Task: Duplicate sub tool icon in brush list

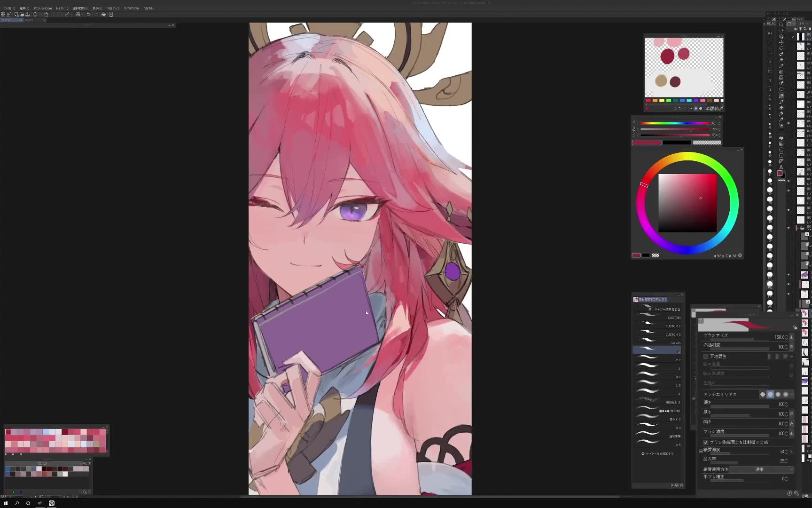Action: click(x=677, y=485)
